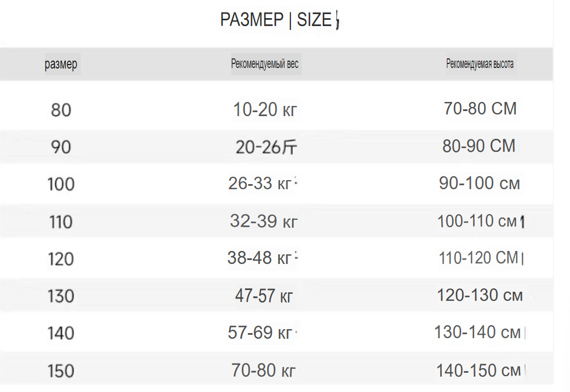Viewport: 570px width, 392px height.
Task: Click the 110-120 CM height cell
Action: (479, 258)
